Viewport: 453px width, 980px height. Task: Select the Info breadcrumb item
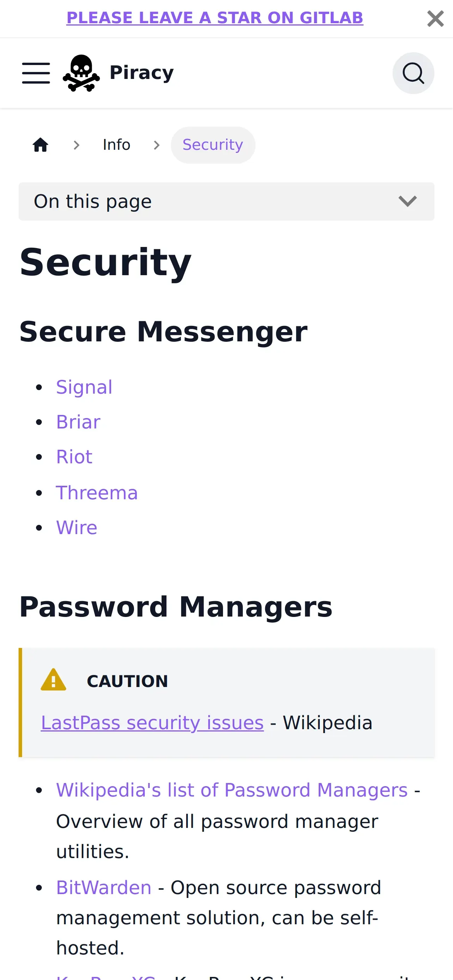click(x=117, y=145)
